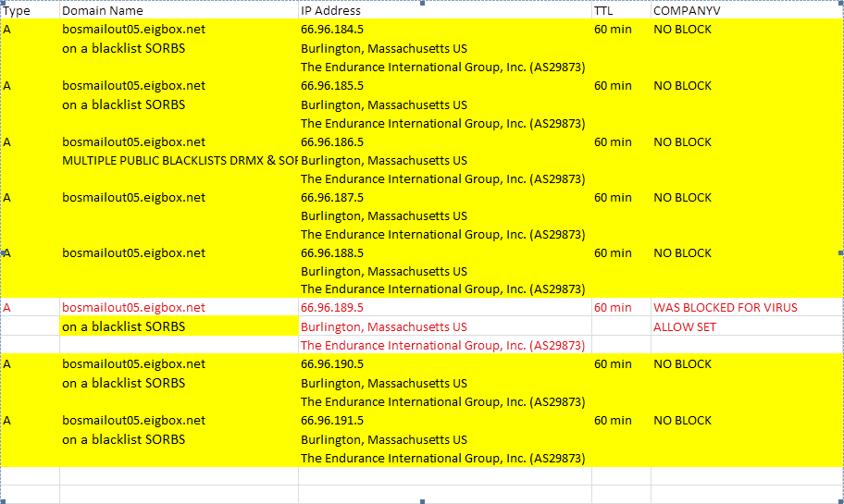Select the red bosmailout05.eigbox.net domain cell
The height and width of the screenshot is (504, 844).
[x=179, y=307]
